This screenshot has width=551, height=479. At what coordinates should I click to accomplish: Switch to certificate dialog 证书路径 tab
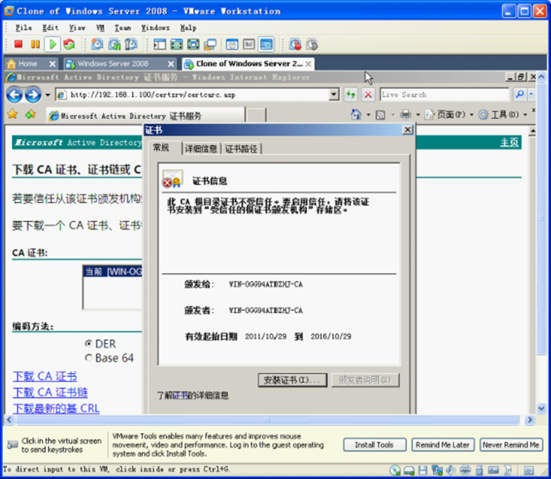241,149
